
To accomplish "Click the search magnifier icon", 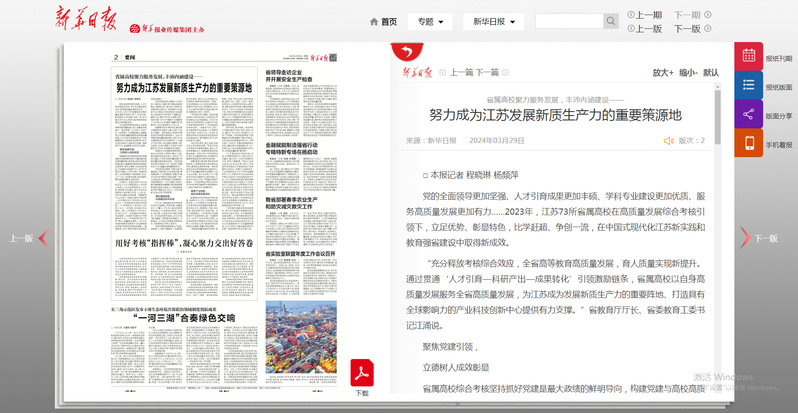I will [610, 22].
